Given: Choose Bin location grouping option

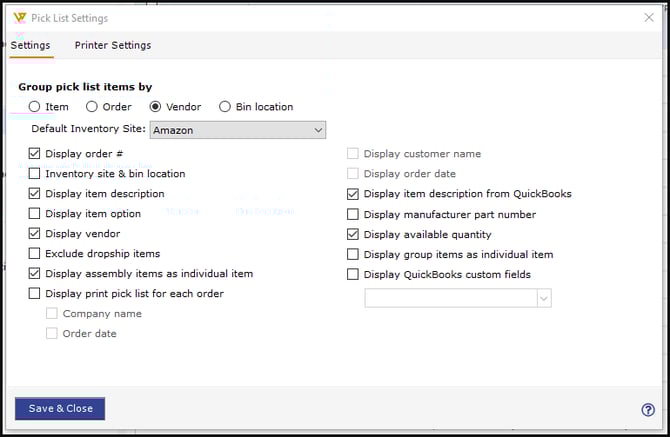Looking at the screenshot, I should [225, 107].
